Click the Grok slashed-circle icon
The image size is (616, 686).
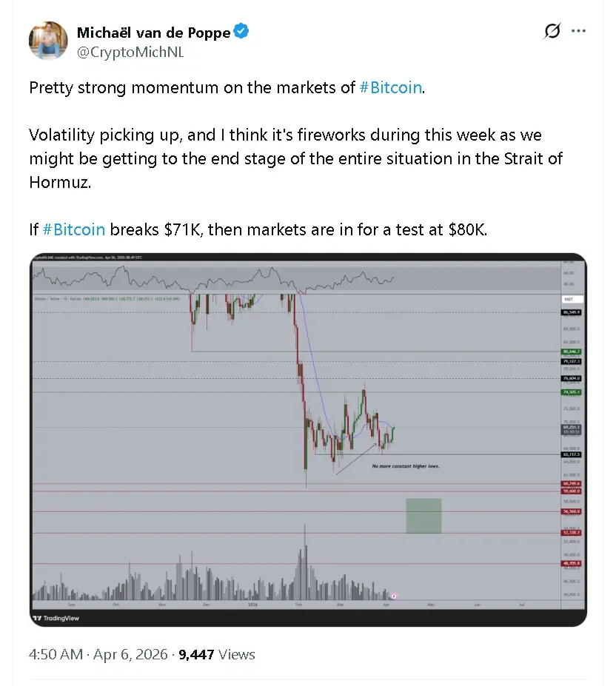552,31
